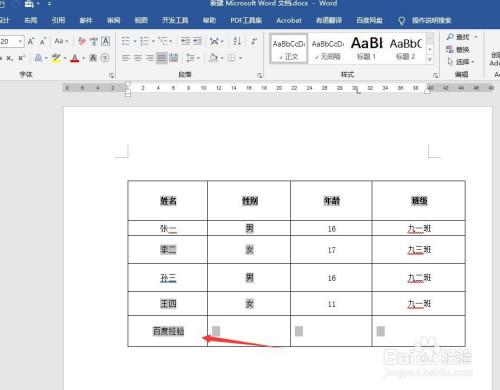500x390 pixels.
Task: Open the borders dropdown arrow
Action: pyautogui.click(x=240, y=58)
